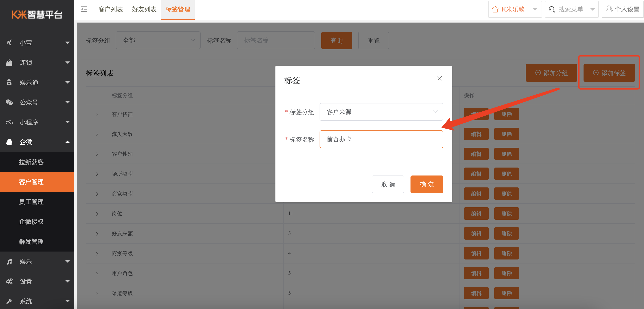Screen dimensions: 644x309
Task: Open the 标签分组 全部 filter dropdown
Action: 158,40
